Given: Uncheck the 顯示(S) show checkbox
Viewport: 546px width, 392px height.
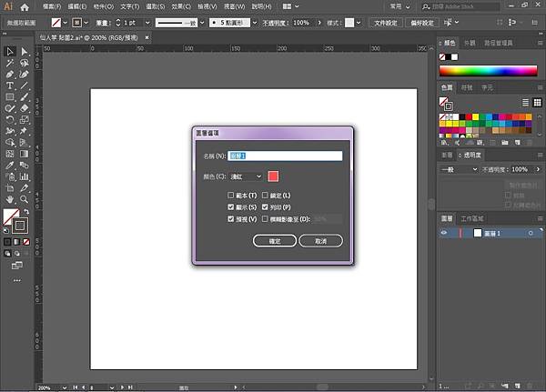Looking at the screenshot, I should [230, 207].
